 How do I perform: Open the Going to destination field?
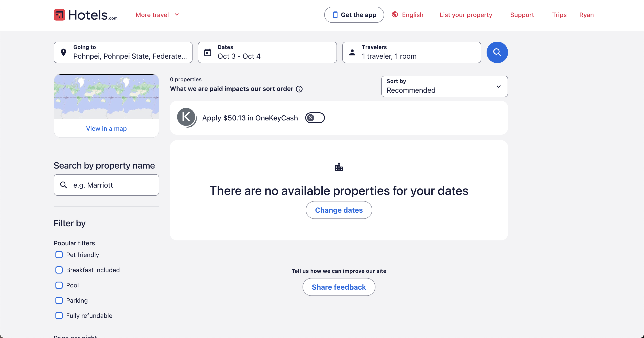point(123,52)
